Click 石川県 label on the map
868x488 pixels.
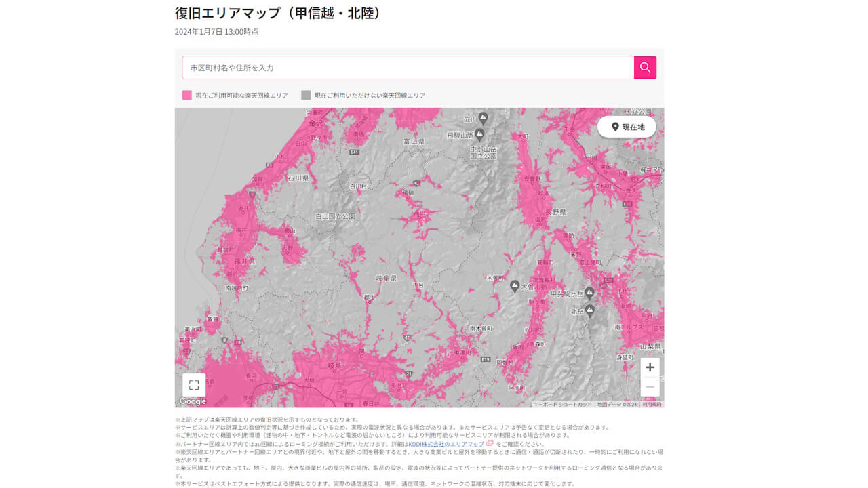point(298,178)
